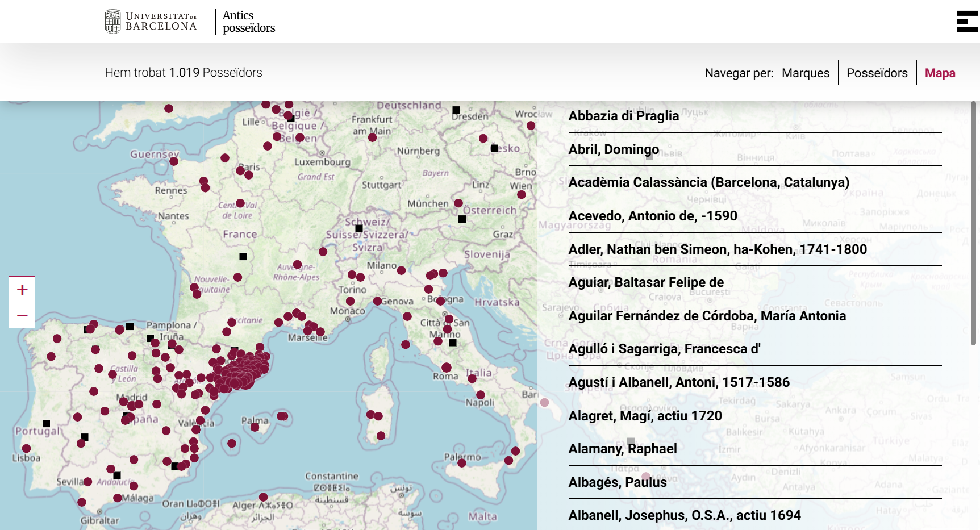Open Abbazia di Praglia entry

(x=623, y=116)
